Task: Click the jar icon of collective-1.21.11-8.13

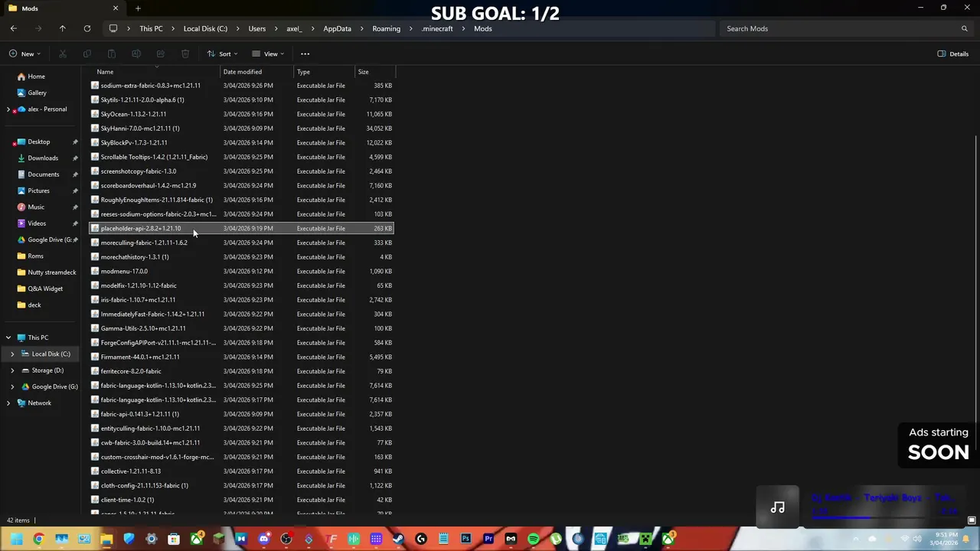Action: tap(95, 471)
